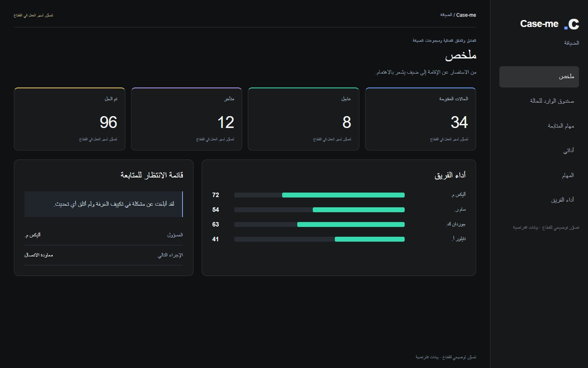Click the أداء الفريق panel heading

[x=450, y=175]
